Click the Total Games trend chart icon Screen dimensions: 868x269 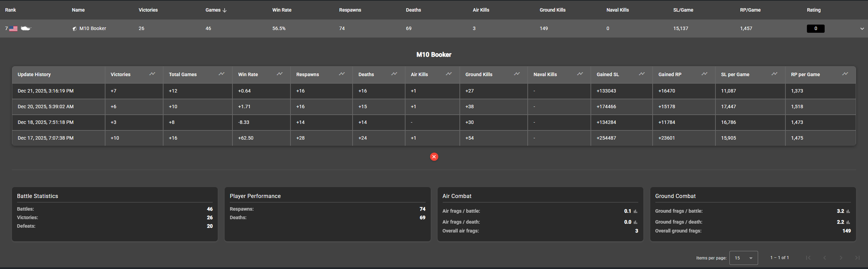coord(222,74)
